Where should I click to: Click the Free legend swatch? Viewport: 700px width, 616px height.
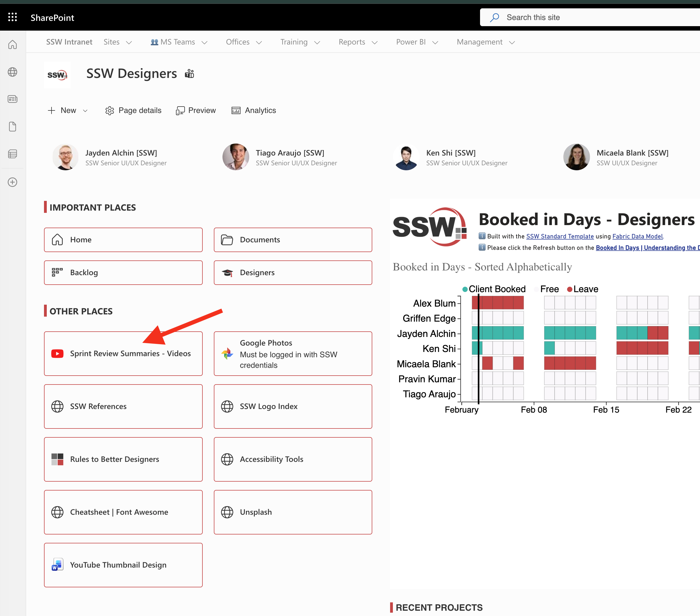(x=537, y=289)
